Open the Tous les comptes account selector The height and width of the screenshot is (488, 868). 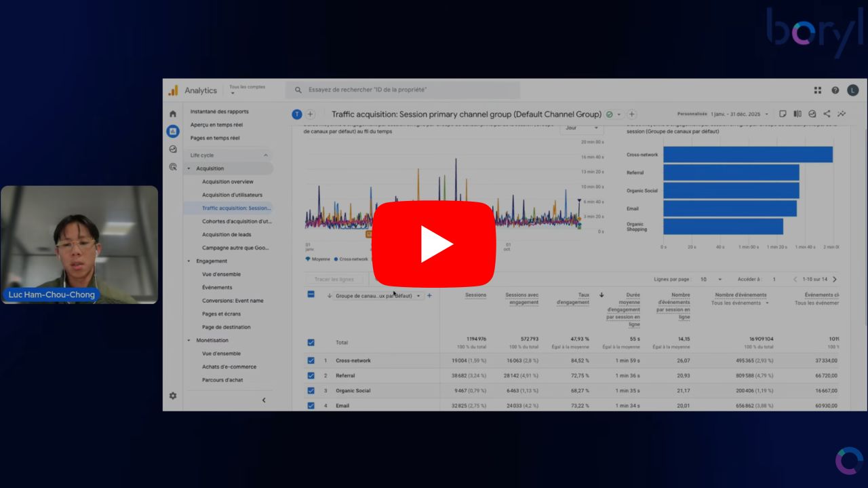(x=247, y=90)
